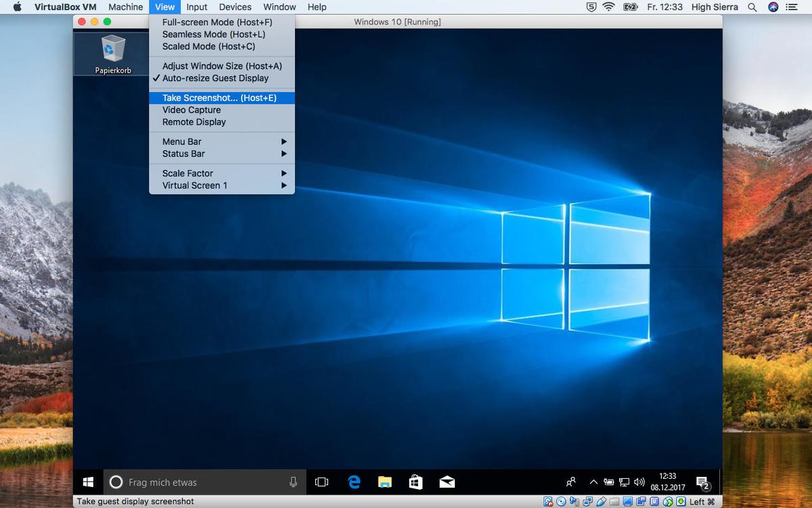Click the shared folders status icon
This screenshot has height=508, width=812.
tap(614, 502)
